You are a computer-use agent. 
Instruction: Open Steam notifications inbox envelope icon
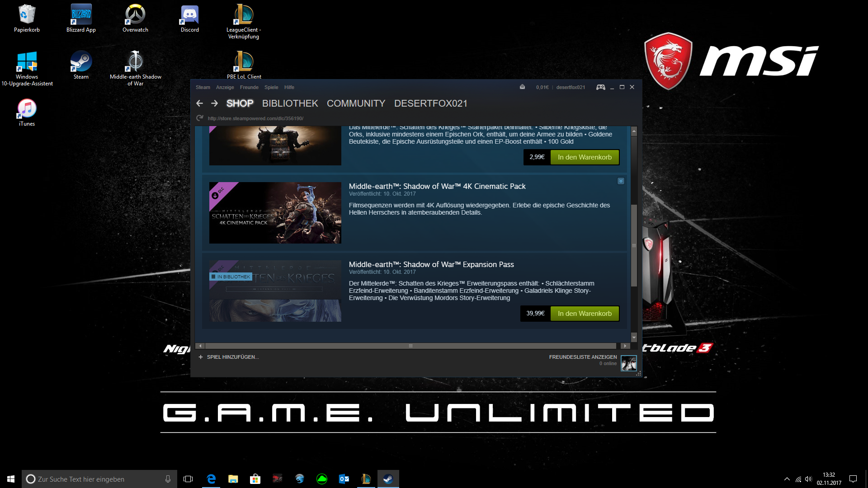(522, 87)
